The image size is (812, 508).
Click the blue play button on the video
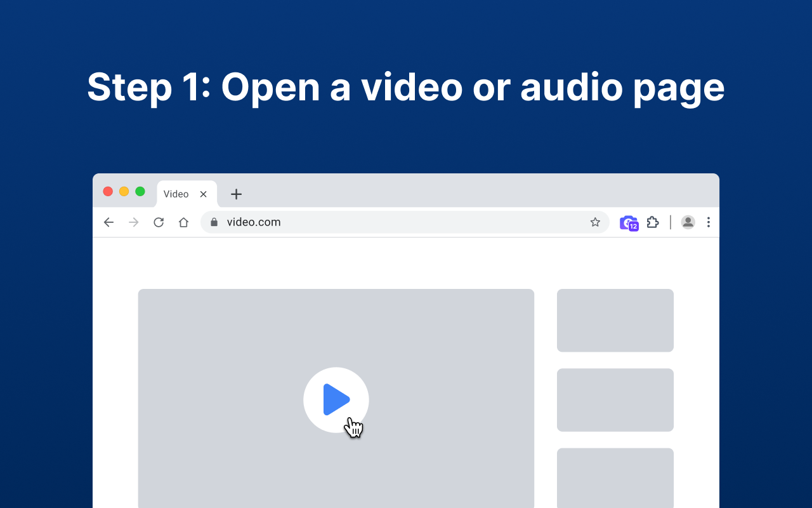pyautogui.click(x=336, y=399)
